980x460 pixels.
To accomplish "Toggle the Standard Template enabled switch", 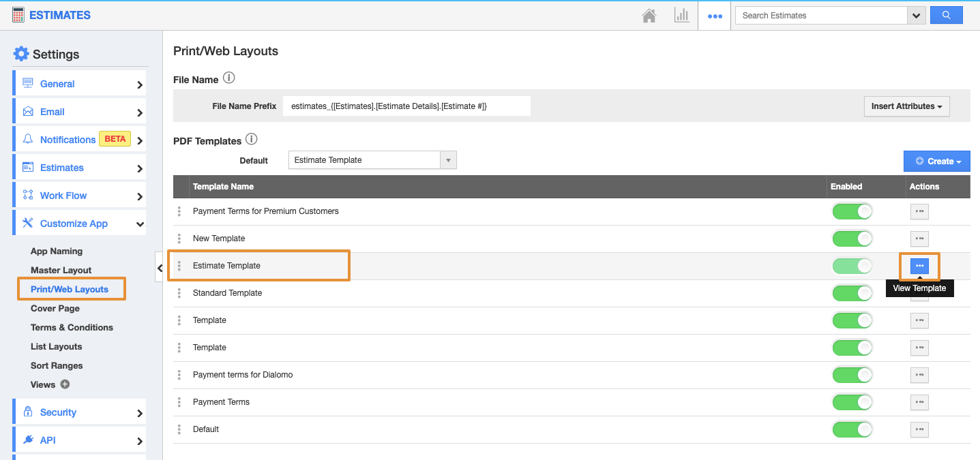I will pos(852,293).
